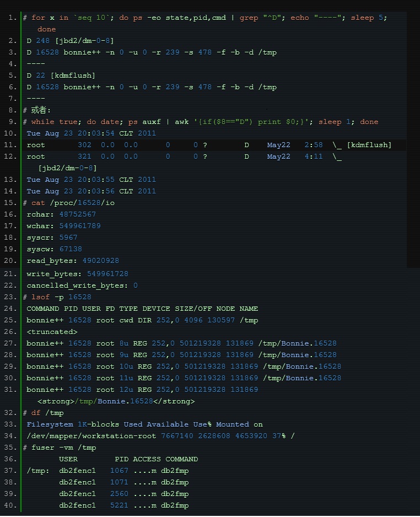Click the 'fuser -vm /tmp' command

(x=63, y=448)
